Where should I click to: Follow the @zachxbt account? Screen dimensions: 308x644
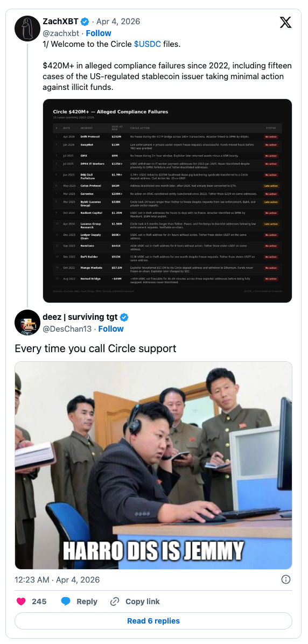point(99,33)
